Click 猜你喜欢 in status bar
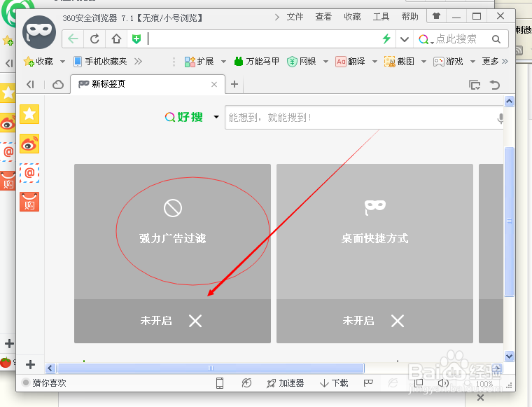This screenshot has width=532, height=407. point(44,383)
